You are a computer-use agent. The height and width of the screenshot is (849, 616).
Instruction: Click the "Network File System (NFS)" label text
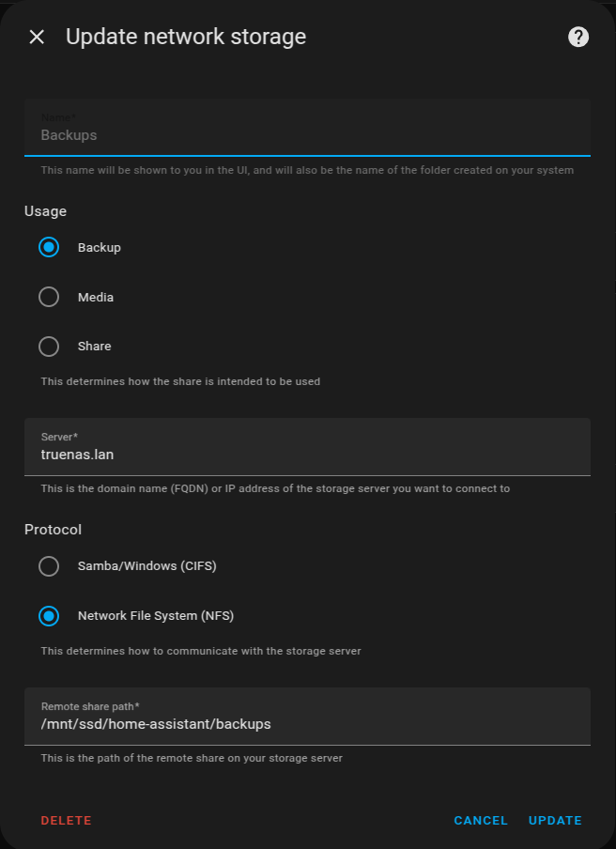coord(156,616)
